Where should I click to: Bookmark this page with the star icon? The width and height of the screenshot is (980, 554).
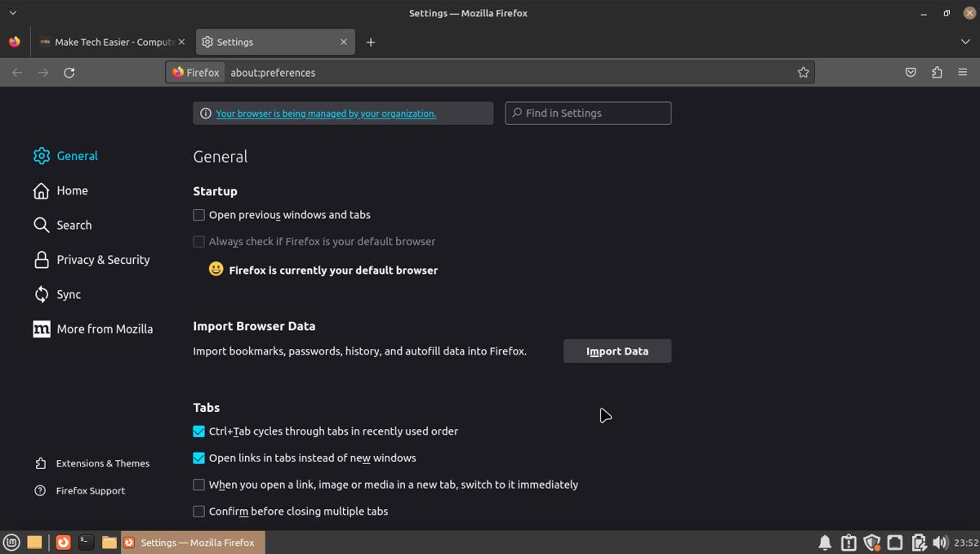point(803,72)
